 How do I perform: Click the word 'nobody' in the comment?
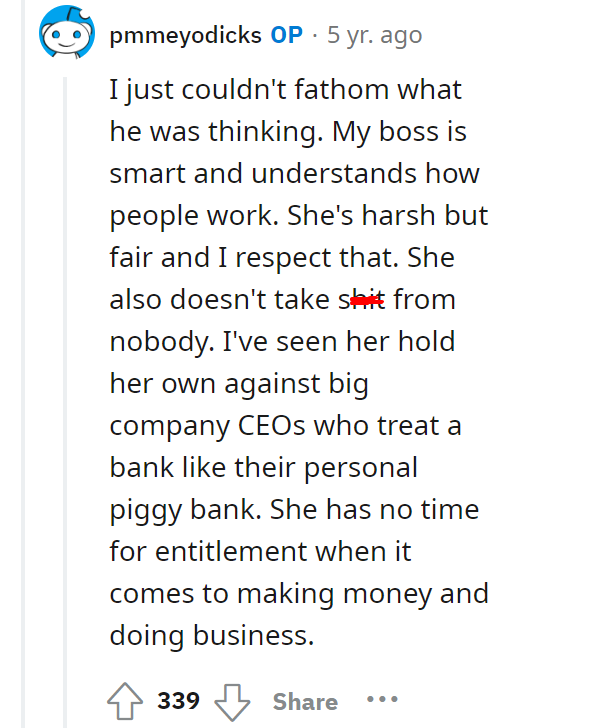(162, 343)
